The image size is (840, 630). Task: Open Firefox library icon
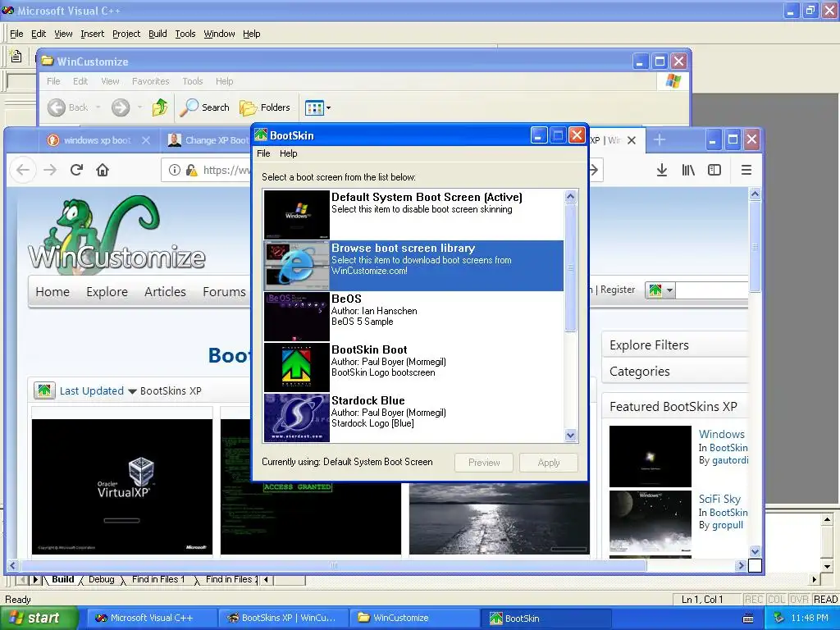click(x=688, y=170)
